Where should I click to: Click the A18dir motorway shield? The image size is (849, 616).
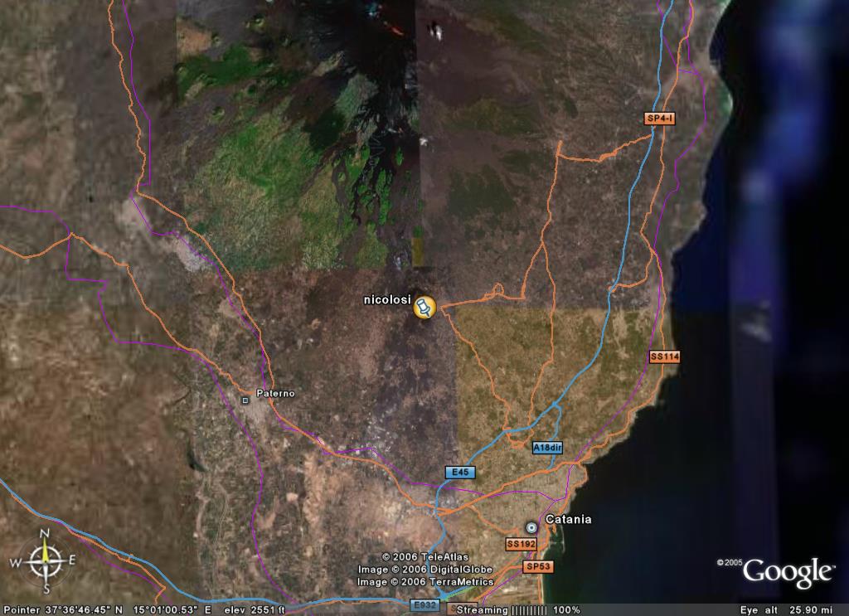pos(547,448)
